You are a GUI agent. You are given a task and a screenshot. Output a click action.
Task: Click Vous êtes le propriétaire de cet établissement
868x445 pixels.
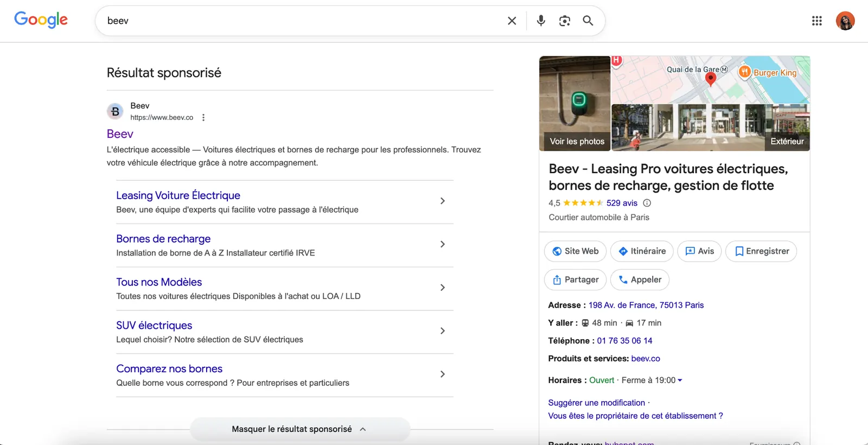point(635,416)
